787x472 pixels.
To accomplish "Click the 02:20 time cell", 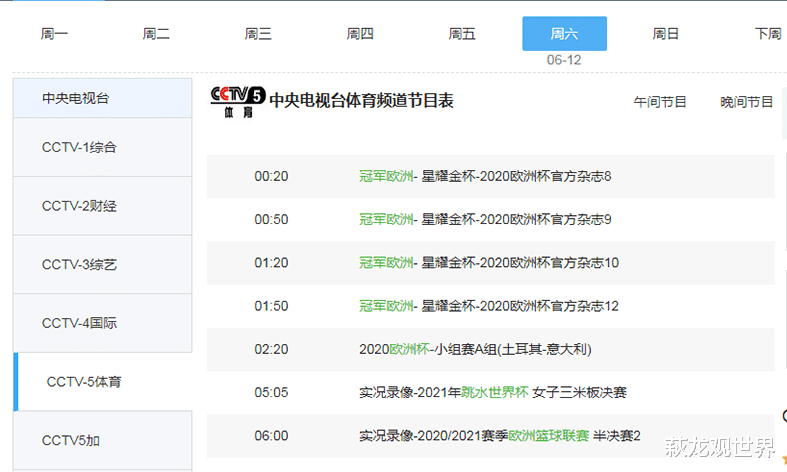I will (271, 349).
